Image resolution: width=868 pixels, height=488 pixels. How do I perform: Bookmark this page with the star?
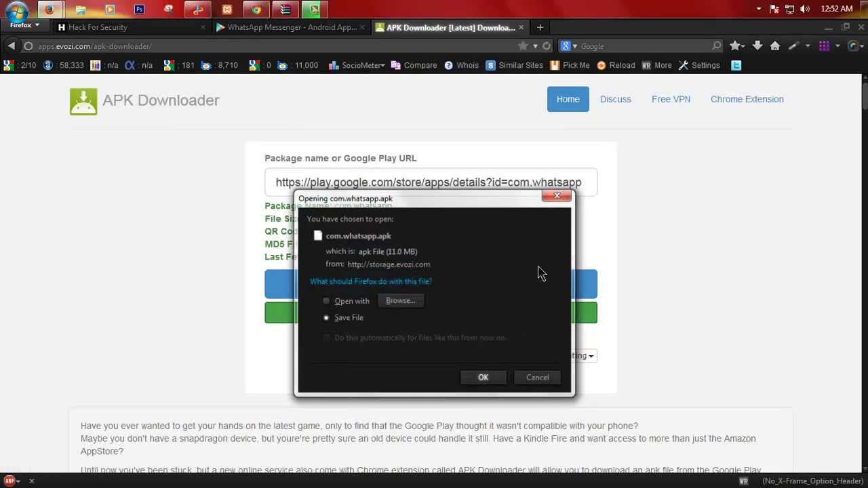coord(523,46)
